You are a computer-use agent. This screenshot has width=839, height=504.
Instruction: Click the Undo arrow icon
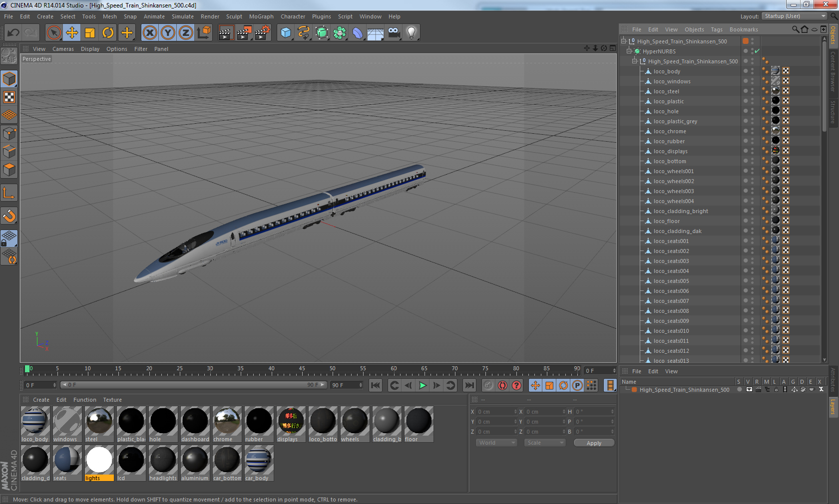point(13,33)
